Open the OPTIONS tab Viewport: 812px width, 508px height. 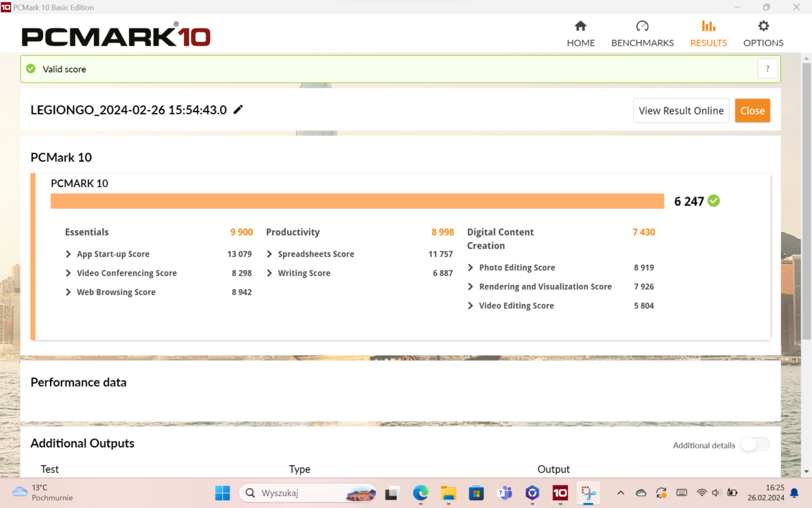pos(763,34)
